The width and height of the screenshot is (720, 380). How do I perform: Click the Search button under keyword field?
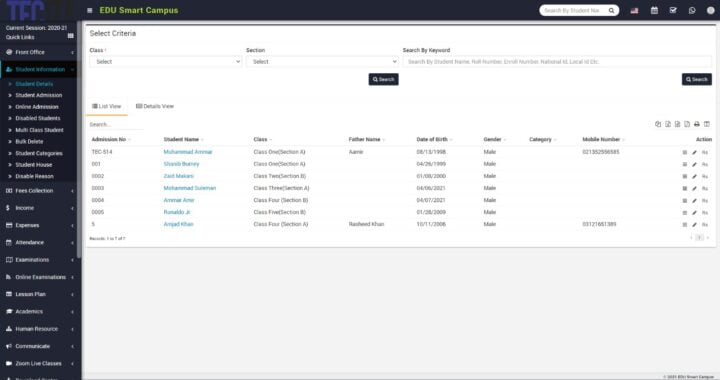tap(697, 79)
